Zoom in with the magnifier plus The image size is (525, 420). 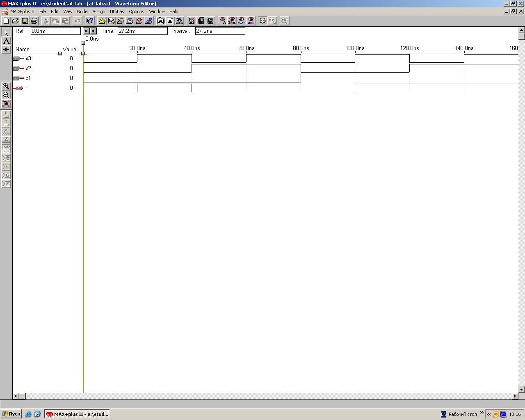click(x=6, y=86)
